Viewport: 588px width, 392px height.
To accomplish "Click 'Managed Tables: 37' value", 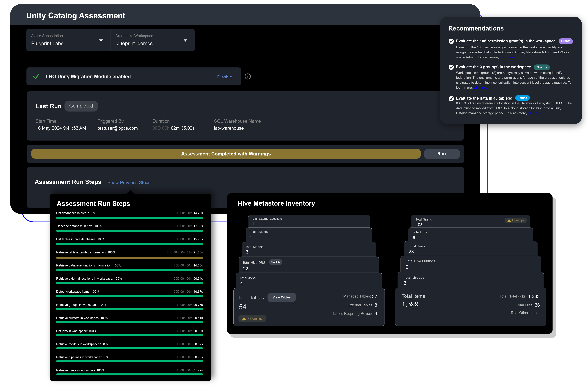I will tap(360, 296).
